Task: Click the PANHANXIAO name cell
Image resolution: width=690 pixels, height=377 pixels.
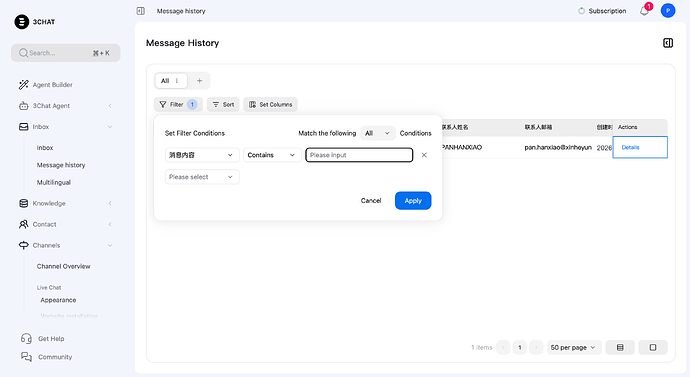Action: tap(462, 147)
